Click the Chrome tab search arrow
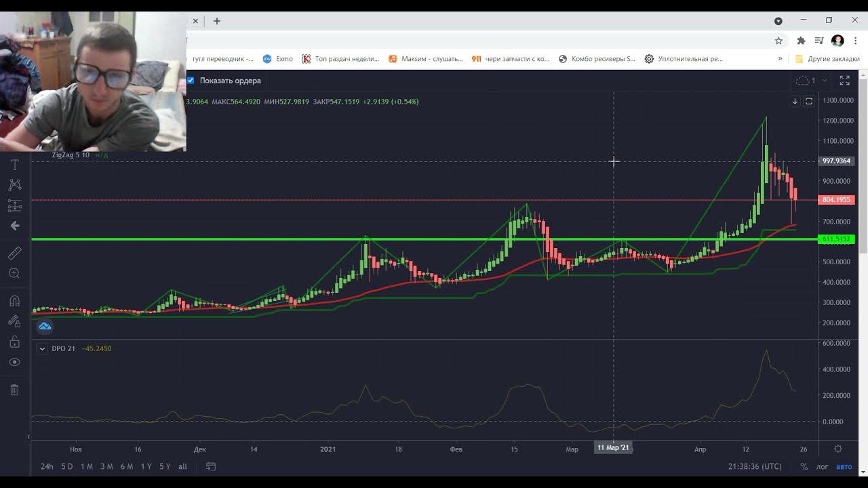The height and width of the screenshot is (488, 868). click(778, 21)
